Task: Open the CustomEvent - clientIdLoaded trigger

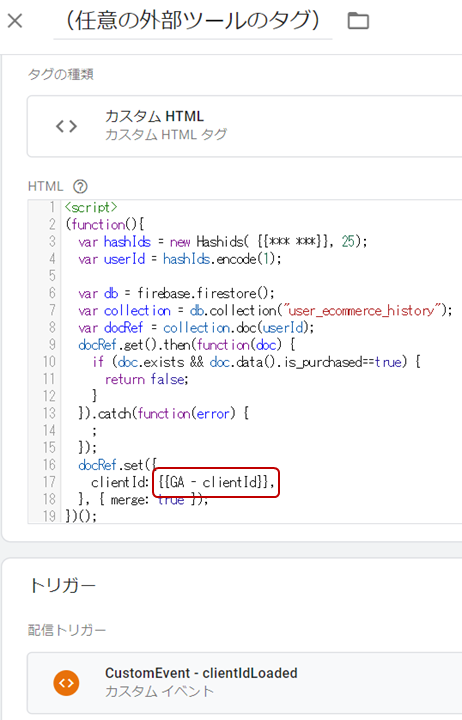Action: tap(244, 683)
